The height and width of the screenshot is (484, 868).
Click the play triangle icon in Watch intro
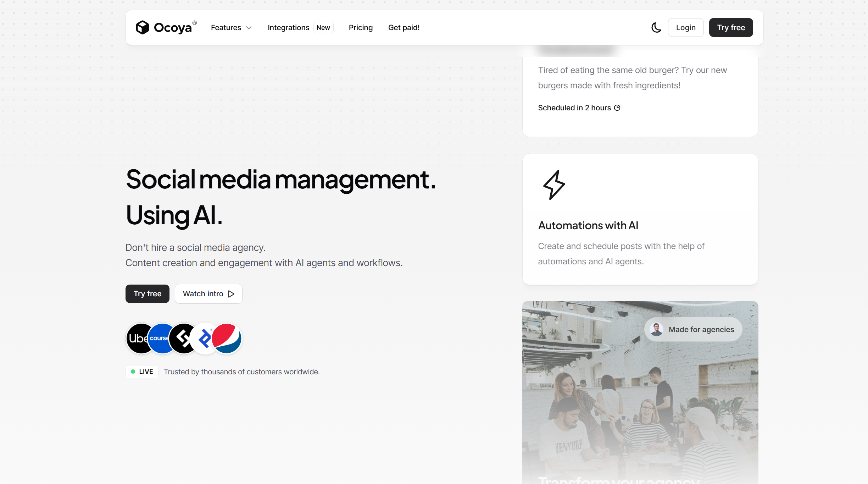(231, 294)
